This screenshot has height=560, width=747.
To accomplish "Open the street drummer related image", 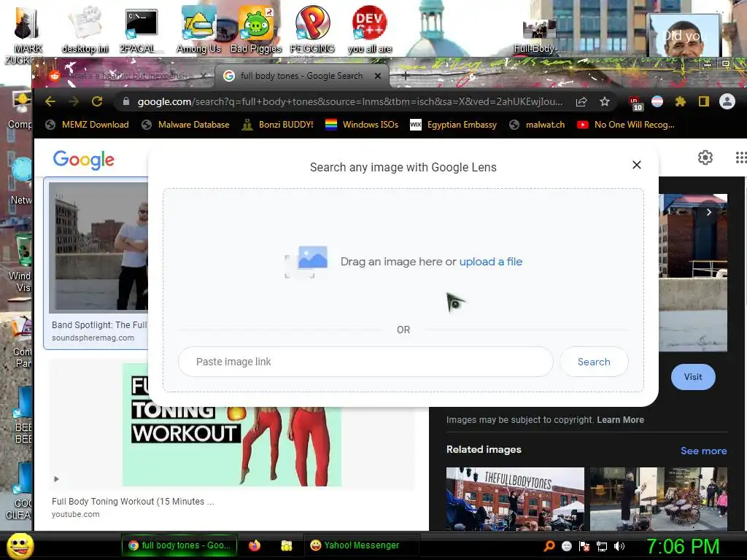I will pos(659,499).
